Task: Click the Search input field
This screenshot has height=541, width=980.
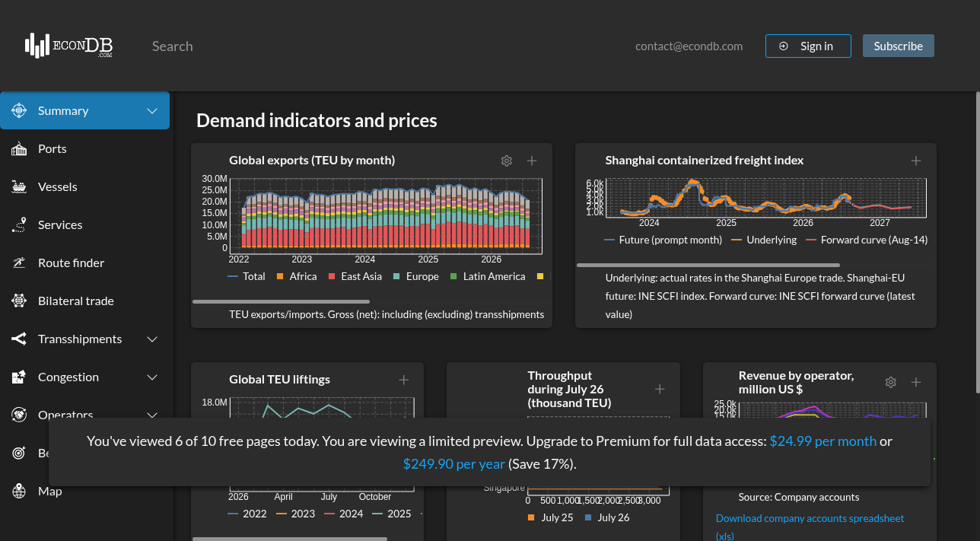Action: pos(380,46)
